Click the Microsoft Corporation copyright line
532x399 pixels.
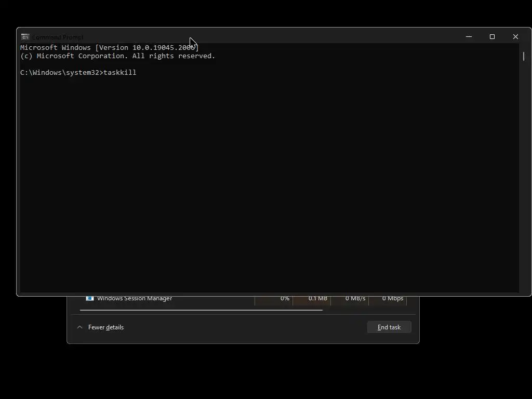(x=117, y=56)
